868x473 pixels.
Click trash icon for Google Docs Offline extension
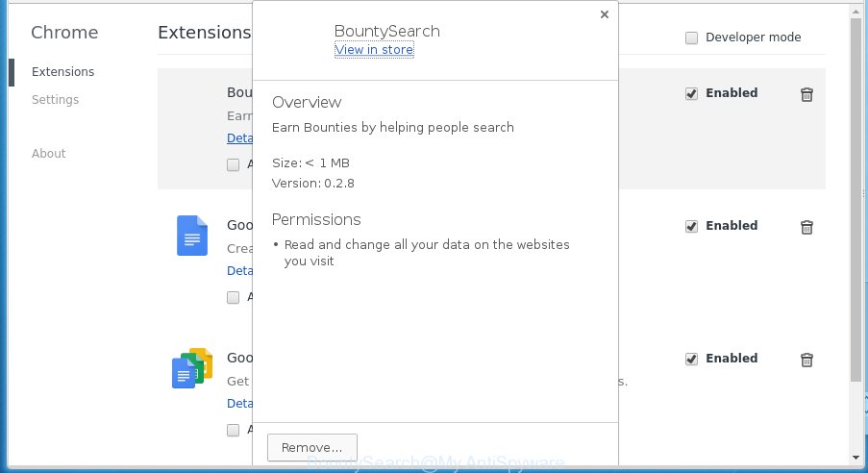point(806,360)
